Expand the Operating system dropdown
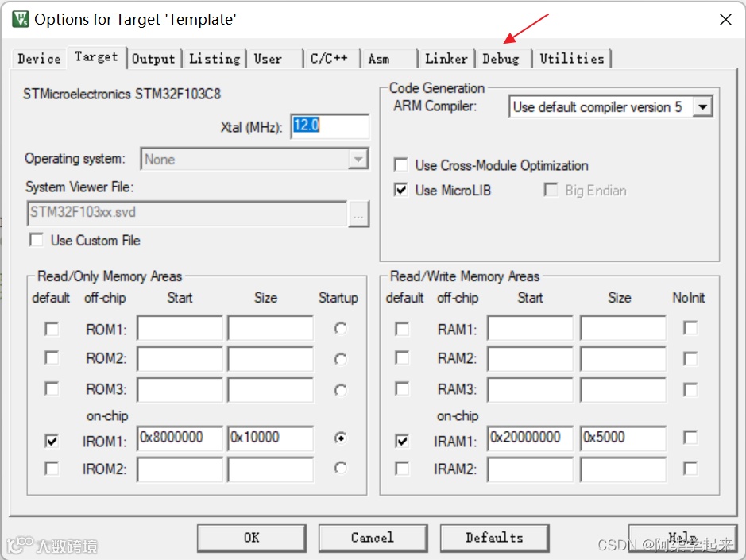The height and width of the screenshot is (560, 746). coord(358,159)
